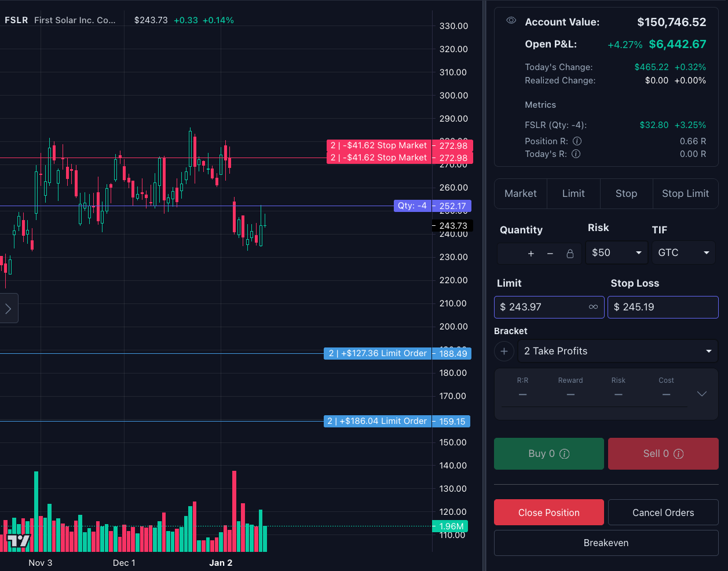
Task: Click the current price tag 243.73
Action: click(453, 226)
